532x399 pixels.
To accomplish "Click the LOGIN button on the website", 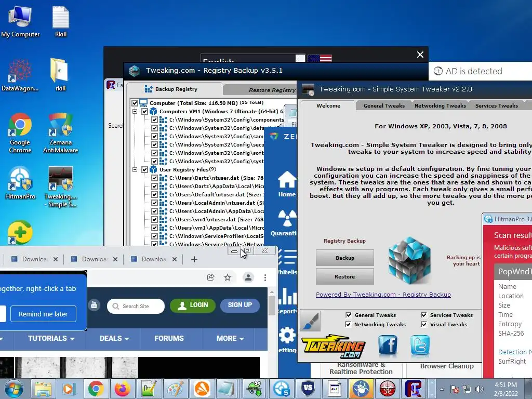I will [193, 305].
